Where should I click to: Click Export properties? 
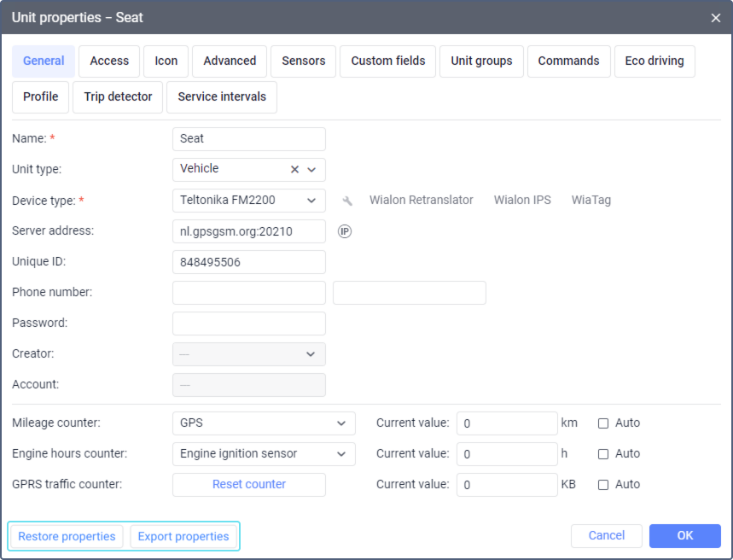183,537
